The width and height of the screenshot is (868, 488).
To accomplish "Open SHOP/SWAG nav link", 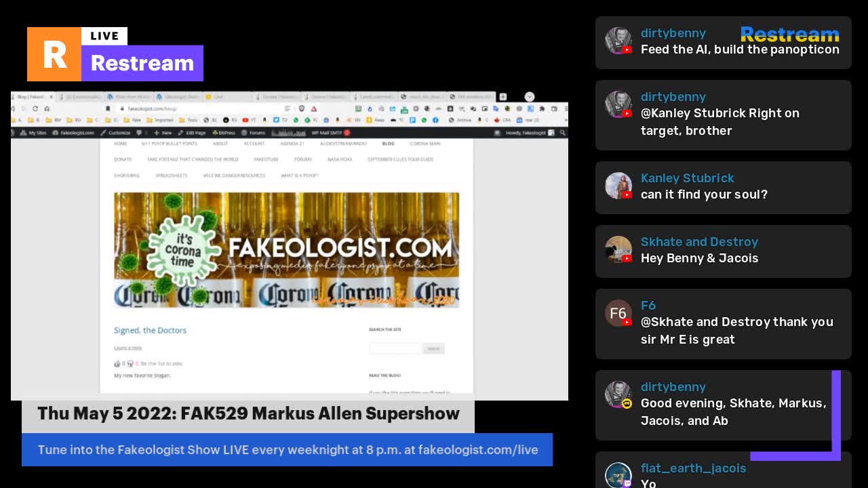I will click(x=127, y=176).
